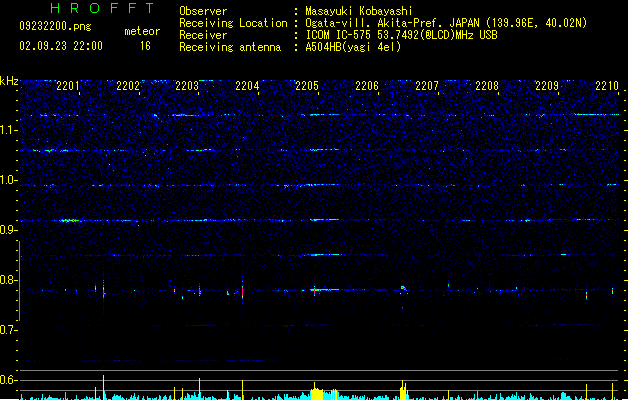Screen dimensions: 629x400
Task: Click the meteor count 16
Action: click(145, 46)
